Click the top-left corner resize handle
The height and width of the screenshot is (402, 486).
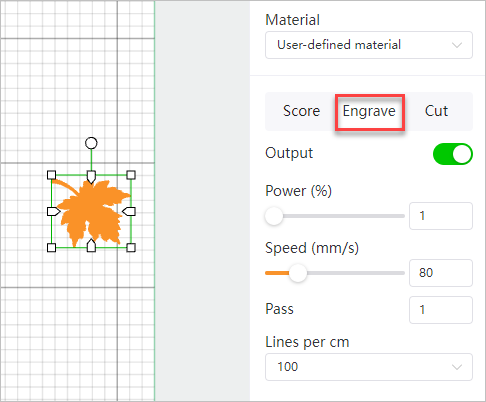(x=51, y=175)
